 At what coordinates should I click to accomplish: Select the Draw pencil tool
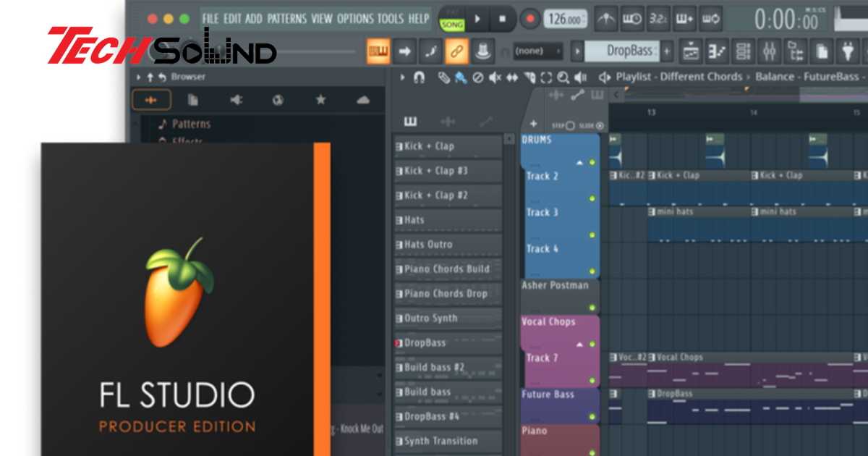443,77
